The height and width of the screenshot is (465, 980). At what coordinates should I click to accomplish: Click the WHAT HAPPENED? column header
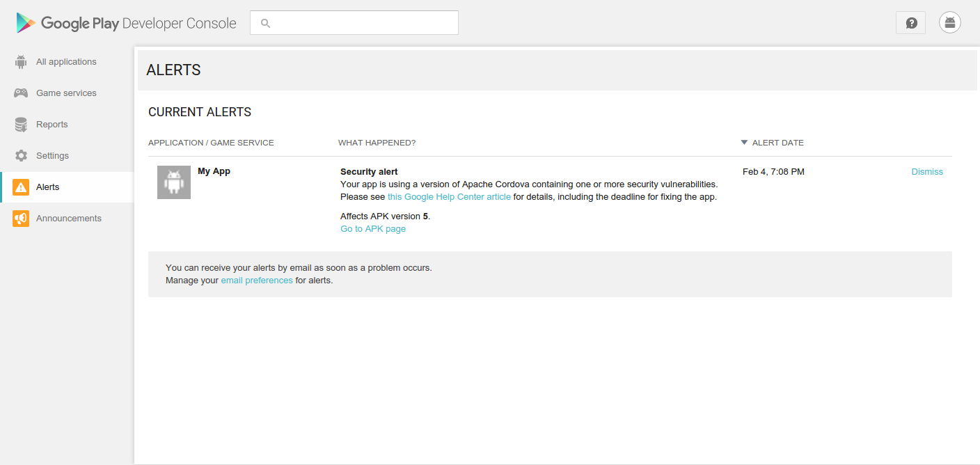coord(377,143)
